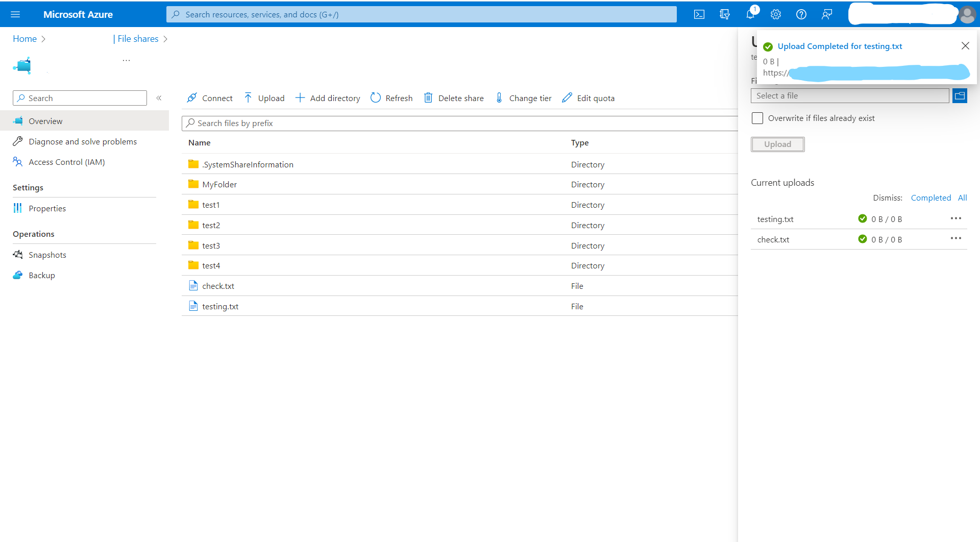980x542 pixels.
Task: Edit the share quota
Action: [x=588, y=98]
